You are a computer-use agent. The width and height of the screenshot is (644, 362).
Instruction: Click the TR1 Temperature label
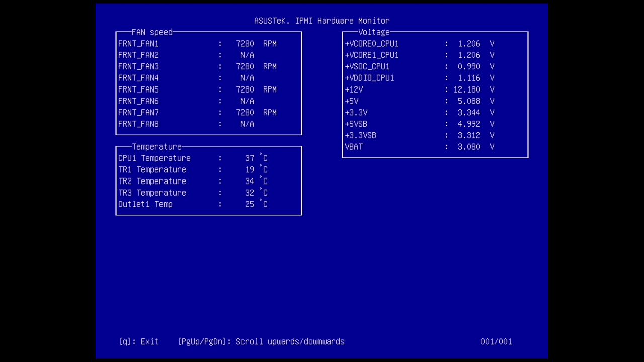point(152,170)
